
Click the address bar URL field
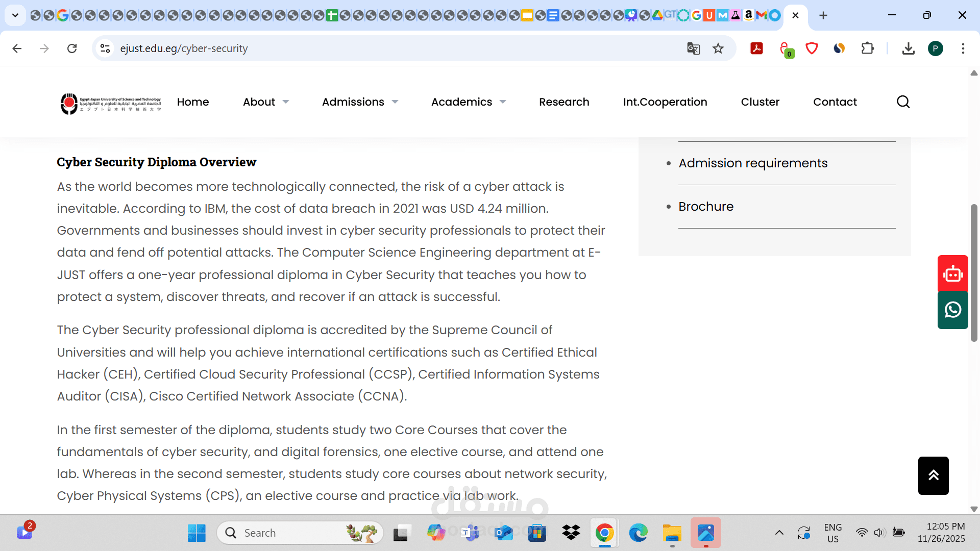tap(357, 48)
